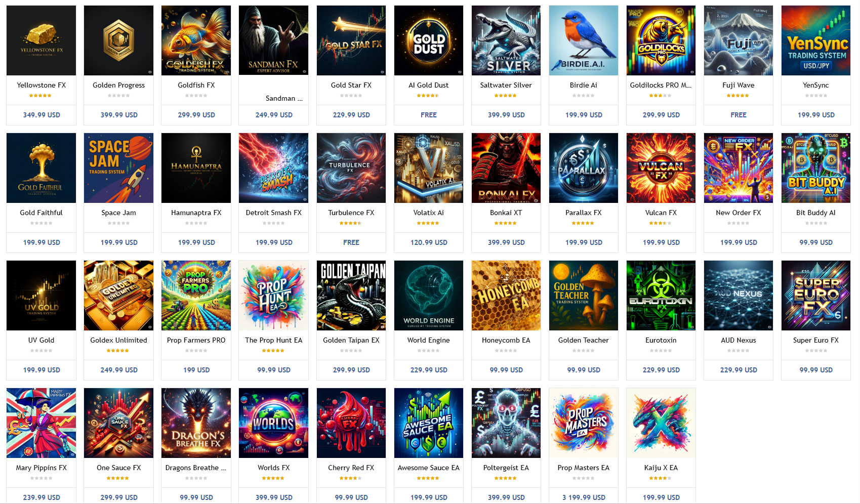Select the 120.99 USD Volatix Ai price
860x504 pixels.
tap(429, 242)
